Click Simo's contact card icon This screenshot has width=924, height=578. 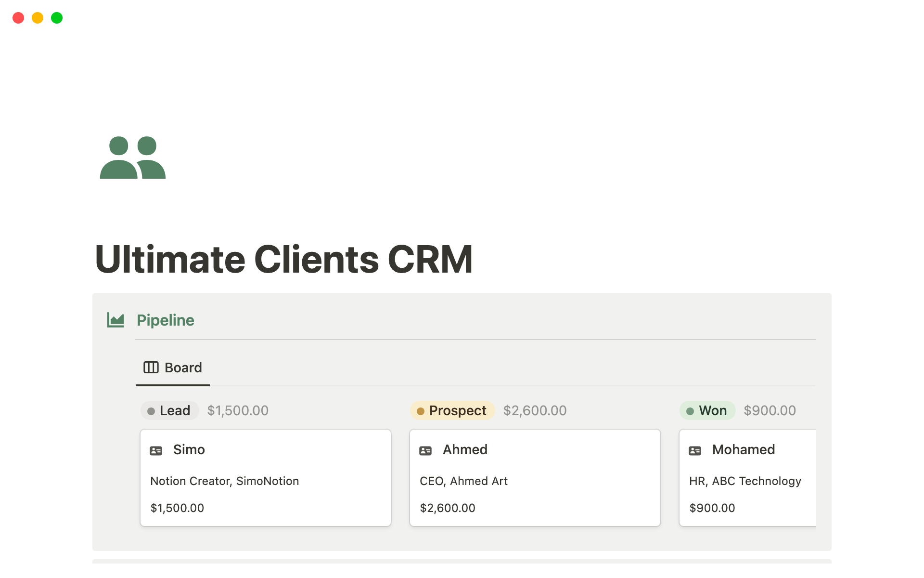pyautogui.click(x=156, y=450)
